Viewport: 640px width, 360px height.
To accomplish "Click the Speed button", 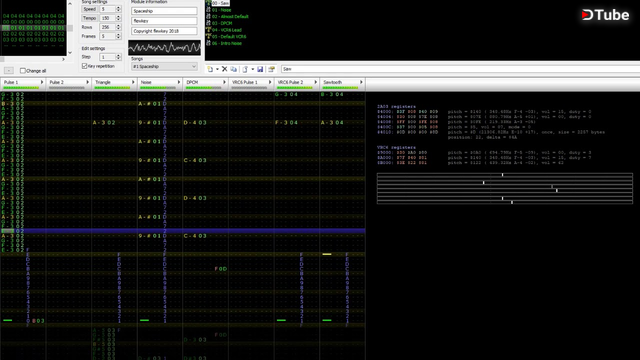I will (x=89, y=9).
